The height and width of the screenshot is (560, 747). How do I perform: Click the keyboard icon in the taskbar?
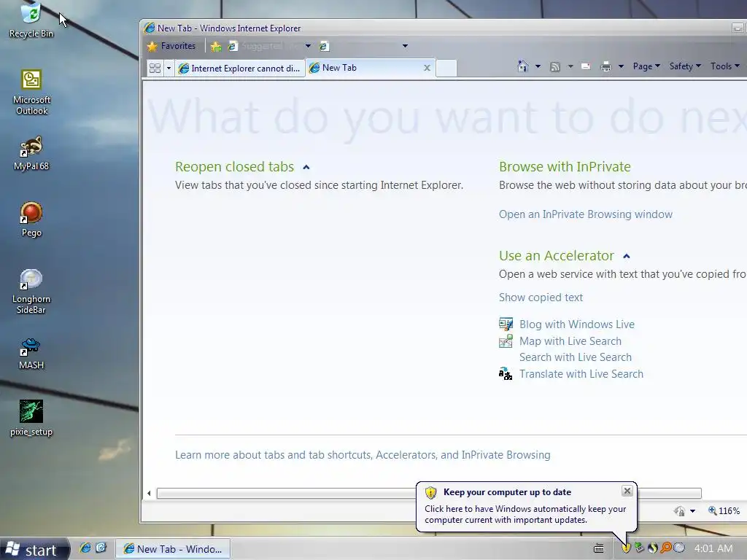(599, 548)
